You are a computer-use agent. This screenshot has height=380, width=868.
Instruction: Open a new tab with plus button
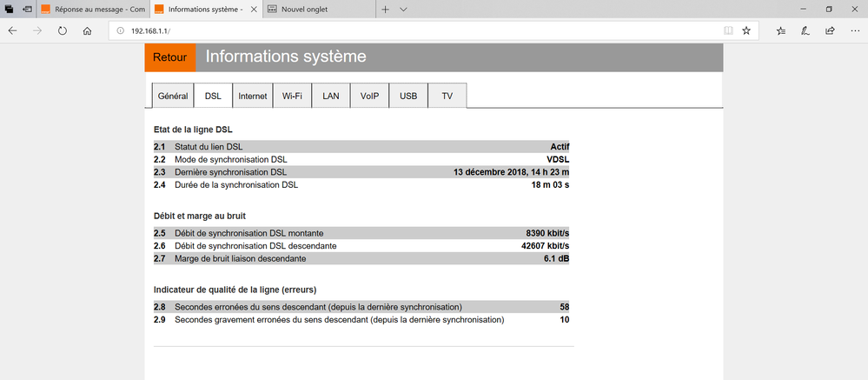tap(386, 9)
